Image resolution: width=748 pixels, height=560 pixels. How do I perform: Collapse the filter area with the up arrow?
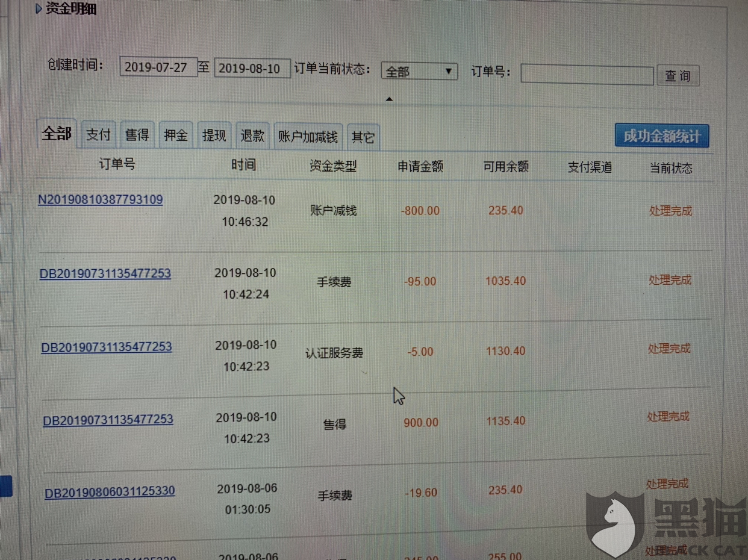coord(389,98)
